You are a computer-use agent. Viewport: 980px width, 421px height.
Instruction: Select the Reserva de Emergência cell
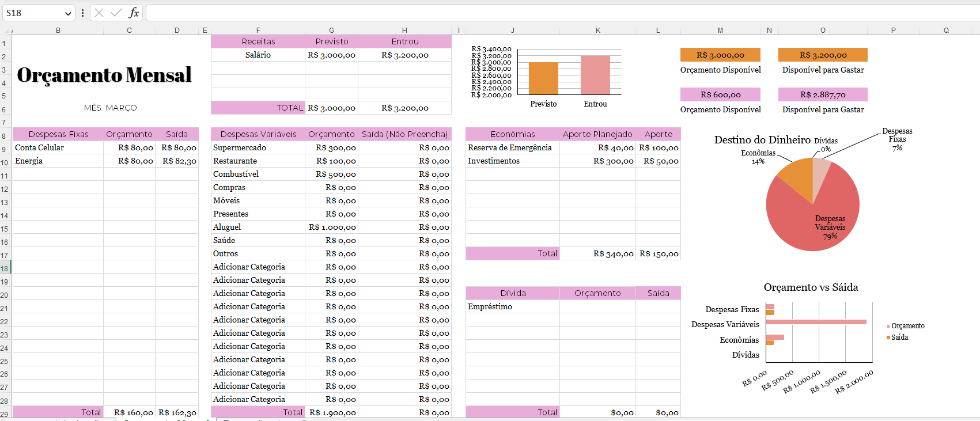(513, 147)
